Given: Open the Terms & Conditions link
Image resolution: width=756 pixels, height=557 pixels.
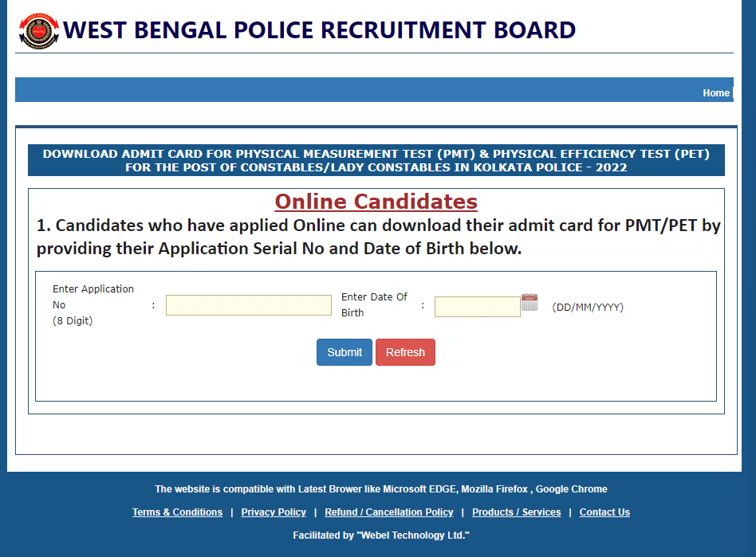Looking at the screenshot, I should [177, 512].
